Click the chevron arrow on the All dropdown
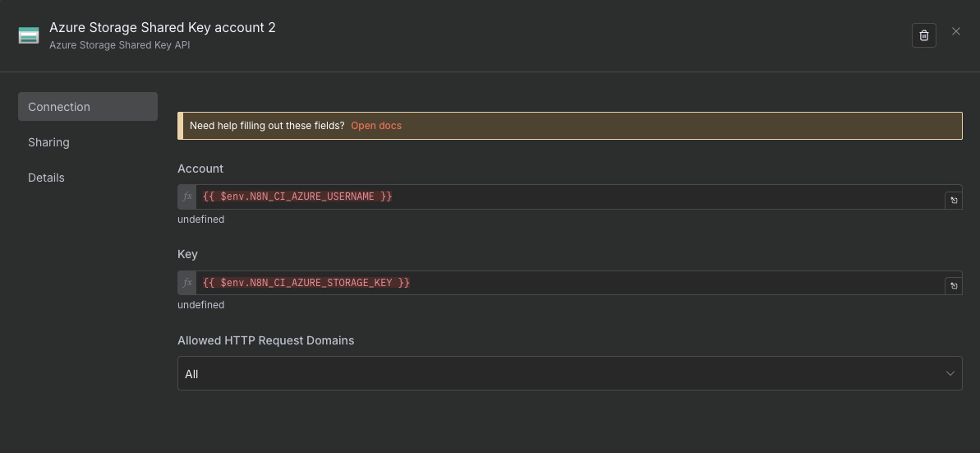 click(950, 373)
